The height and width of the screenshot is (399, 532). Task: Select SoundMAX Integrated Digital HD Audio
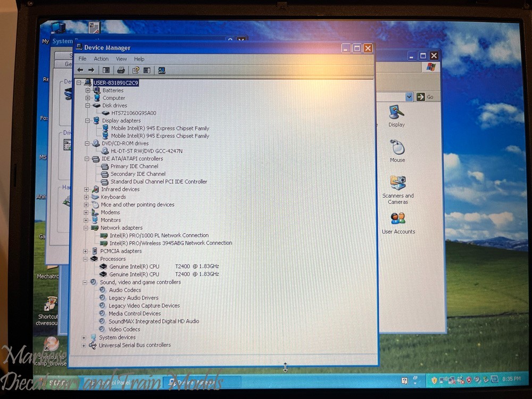tap(154, 321)
